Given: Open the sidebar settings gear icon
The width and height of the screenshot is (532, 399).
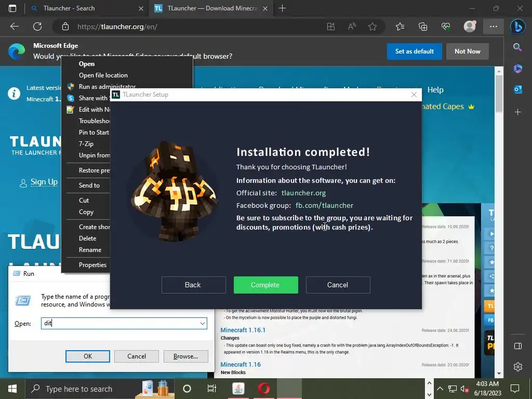Looking at the screenshot, I should (x=518, y=367).
